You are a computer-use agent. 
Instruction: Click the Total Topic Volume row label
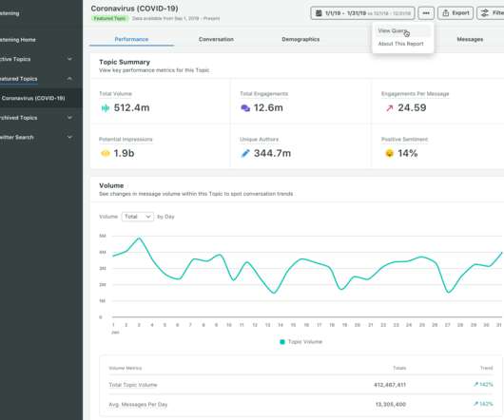(x=133, y=385)
